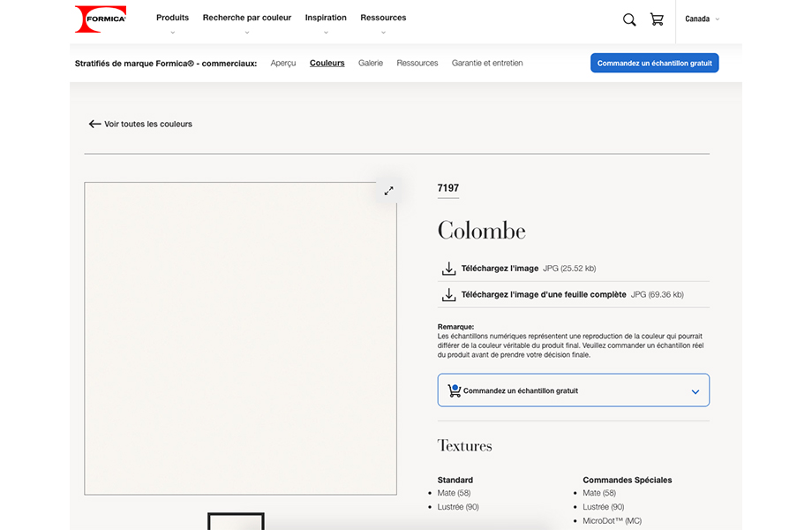Click the chevron in the sample order box
The height and width of the screenshot is (530, 812).
pyautogui.click(x=695, y=391)
